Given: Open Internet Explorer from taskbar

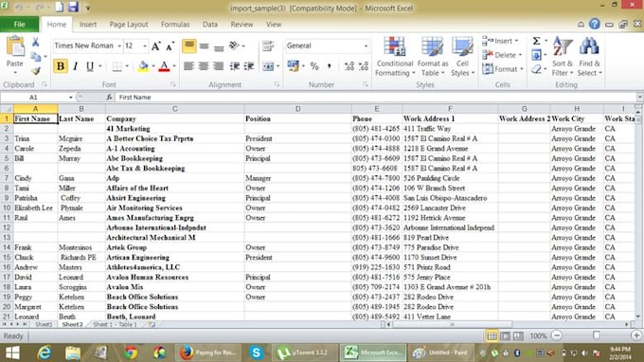Looking at the screenshot, I should point(44,353).
